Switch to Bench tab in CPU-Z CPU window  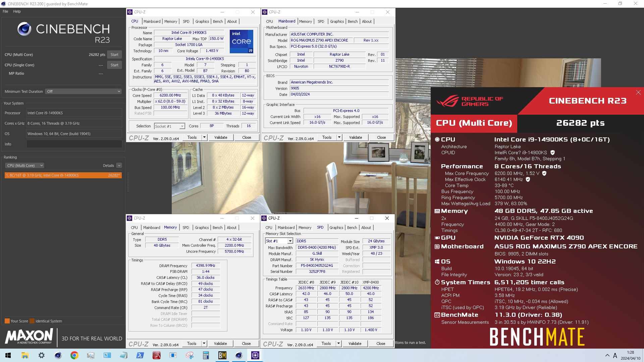coord(218,21)
